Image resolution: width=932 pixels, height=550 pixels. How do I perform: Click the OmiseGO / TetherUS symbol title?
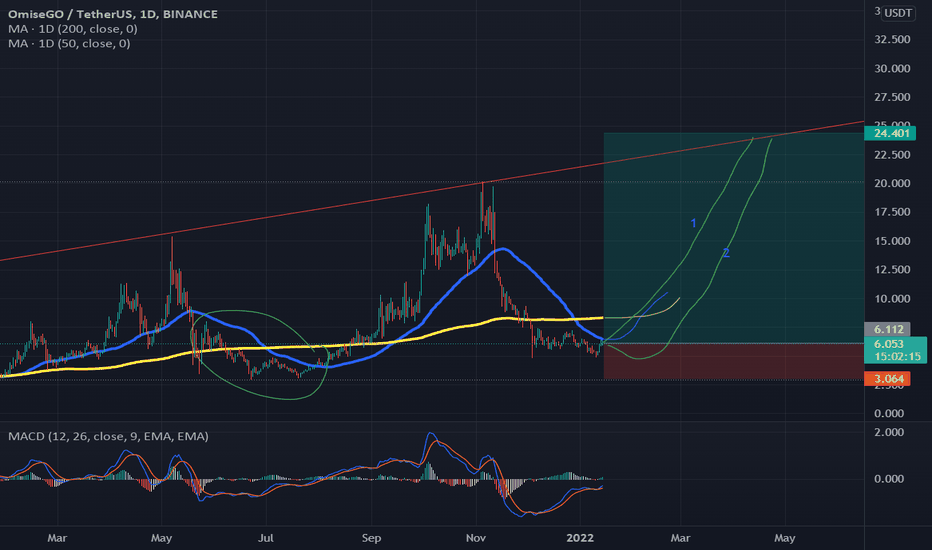coord(113,14)
